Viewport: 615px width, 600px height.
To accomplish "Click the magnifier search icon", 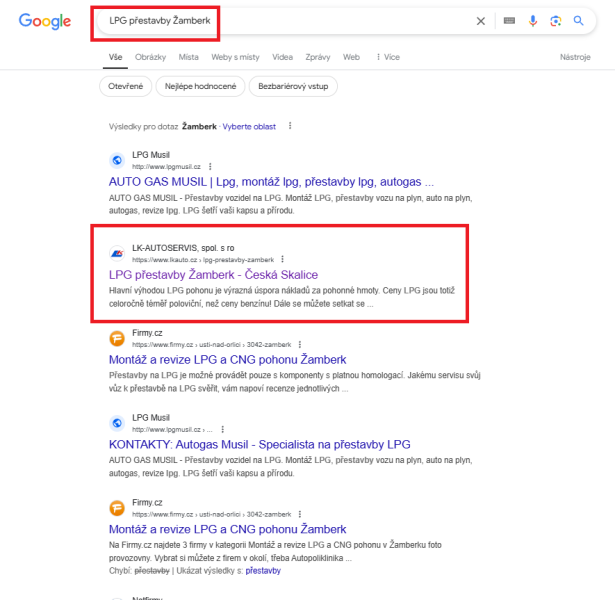I will click(578, 20).
